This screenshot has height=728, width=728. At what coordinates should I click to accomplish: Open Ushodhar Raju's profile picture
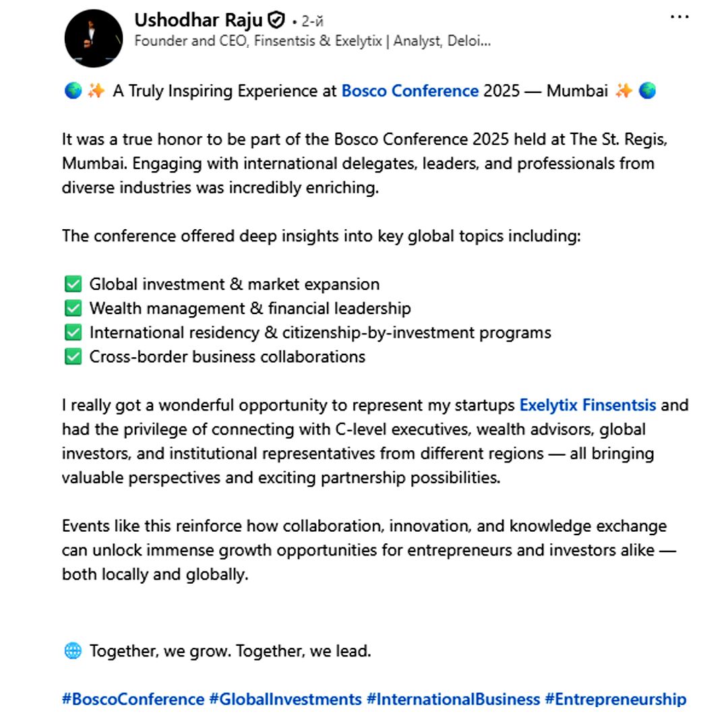pyautogui.click(x=93, y=38)
